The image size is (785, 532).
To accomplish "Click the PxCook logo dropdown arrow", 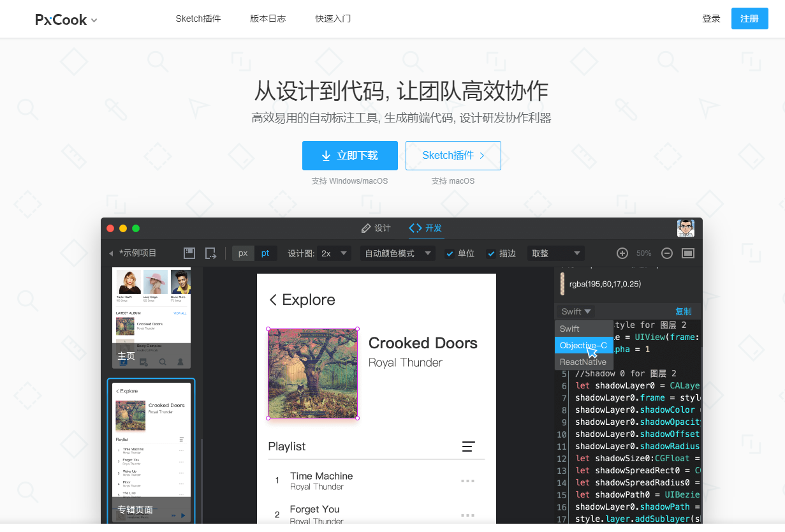I will (94, 20).
